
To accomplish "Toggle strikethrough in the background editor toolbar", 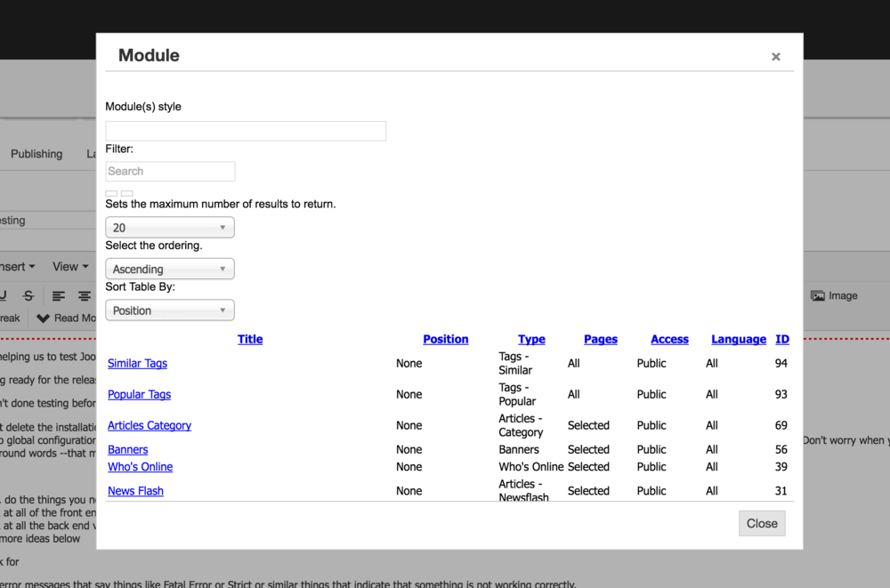I will pyautogui.click(x=28, y=295).
